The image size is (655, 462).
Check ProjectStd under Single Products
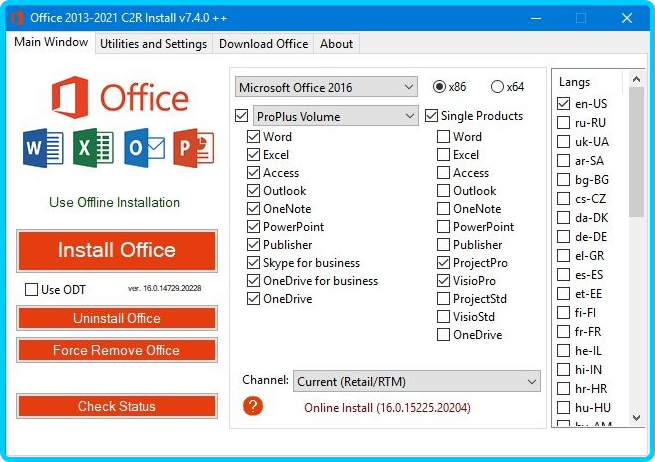coord(443,298)
